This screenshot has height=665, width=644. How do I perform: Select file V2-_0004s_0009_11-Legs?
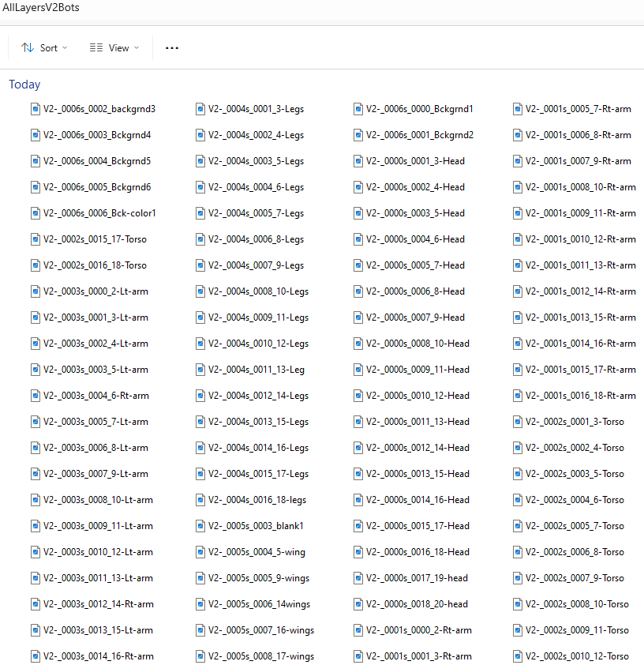[x=252, y=317]
